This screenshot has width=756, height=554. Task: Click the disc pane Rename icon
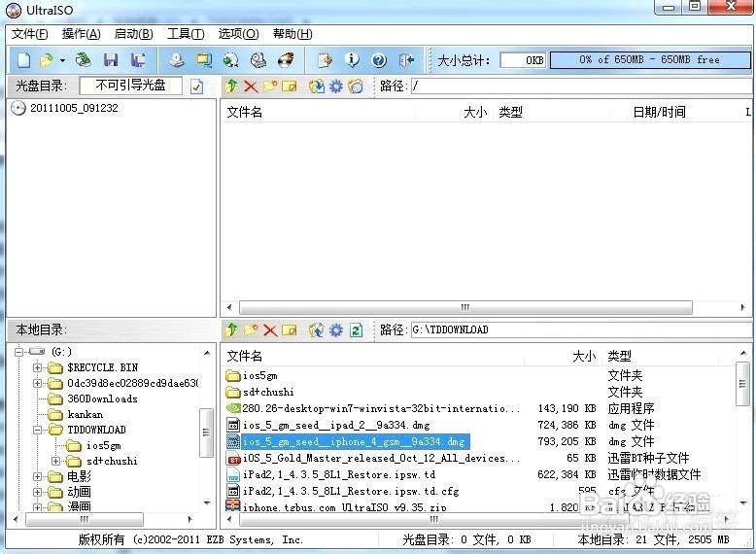[x=290, y=87]
